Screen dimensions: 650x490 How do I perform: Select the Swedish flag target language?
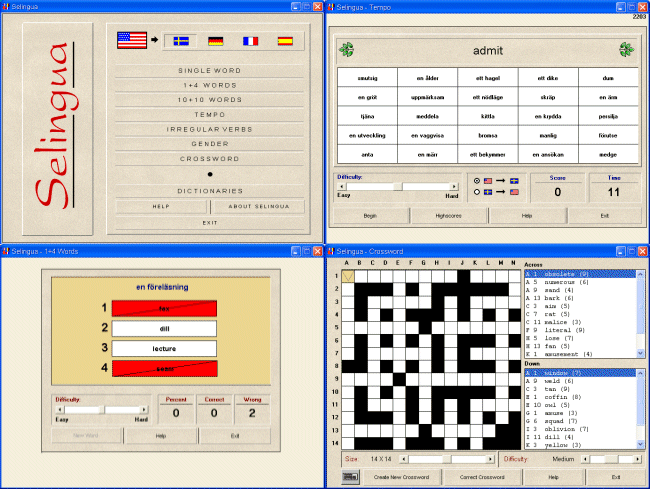point(181,41)
